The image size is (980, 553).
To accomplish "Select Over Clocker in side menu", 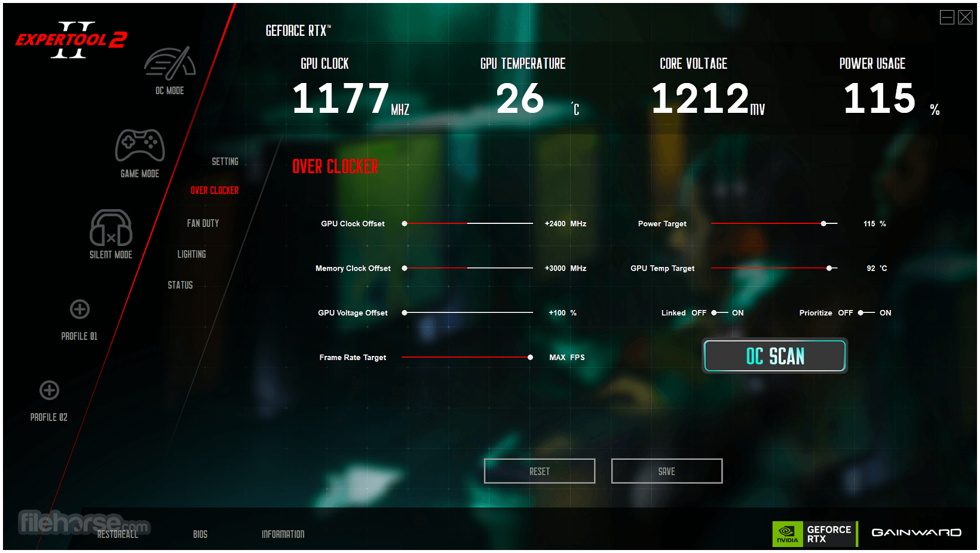I will click(x=215, y=191).
